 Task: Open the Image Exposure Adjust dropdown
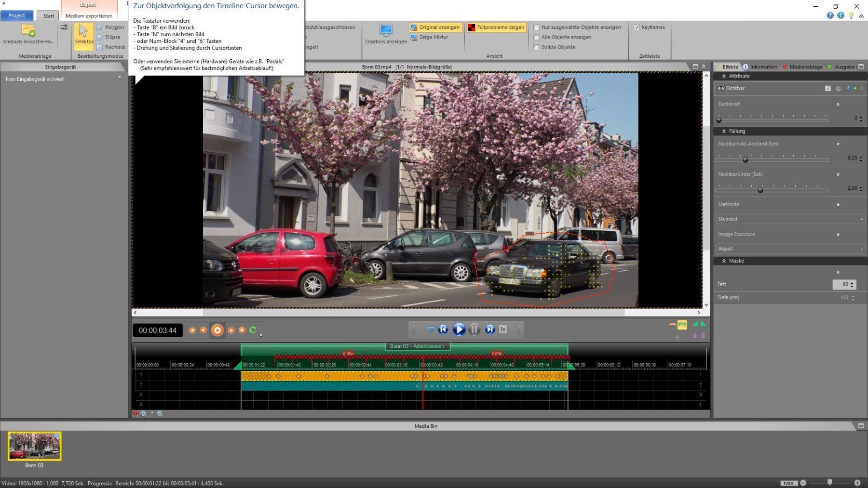tap(789, 249)
